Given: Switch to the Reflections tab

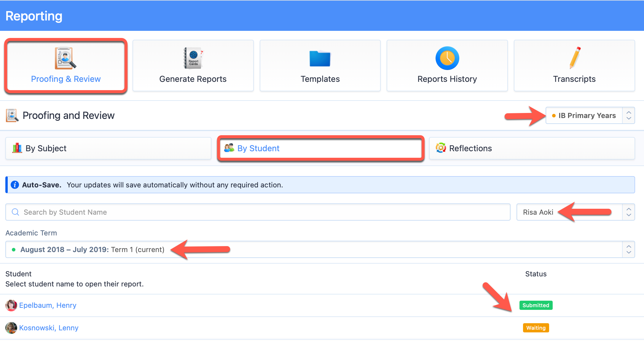Looking at the screenshot, I should coord(532,148).
